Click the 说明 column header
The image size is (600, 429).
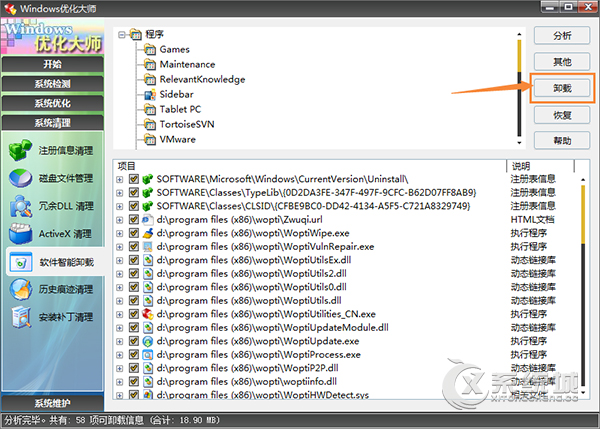(x=540, y=166)
